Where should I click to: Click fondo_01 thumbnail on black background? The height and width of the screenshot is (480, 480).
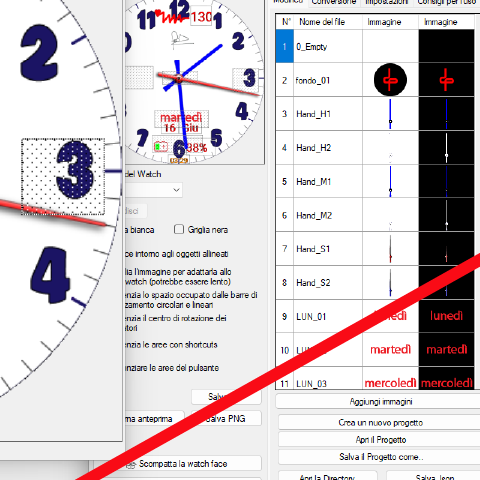(446, 80)
